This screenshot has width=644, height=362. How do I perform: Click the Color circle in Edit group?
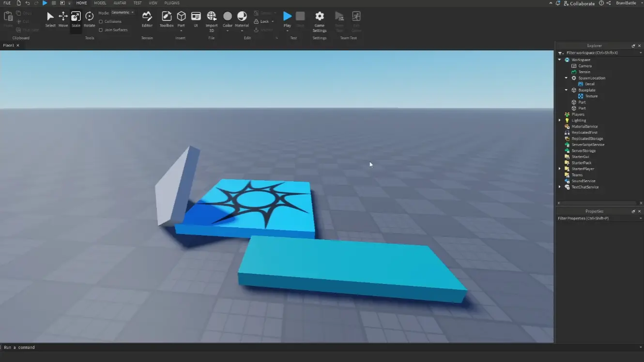tap(228, 16)
